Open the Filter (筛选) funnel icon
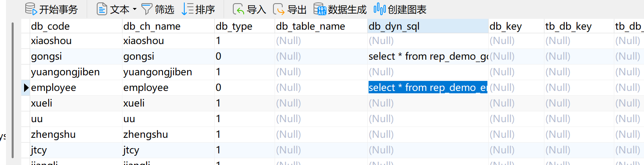The image size is (644, 165). [147, 9]
